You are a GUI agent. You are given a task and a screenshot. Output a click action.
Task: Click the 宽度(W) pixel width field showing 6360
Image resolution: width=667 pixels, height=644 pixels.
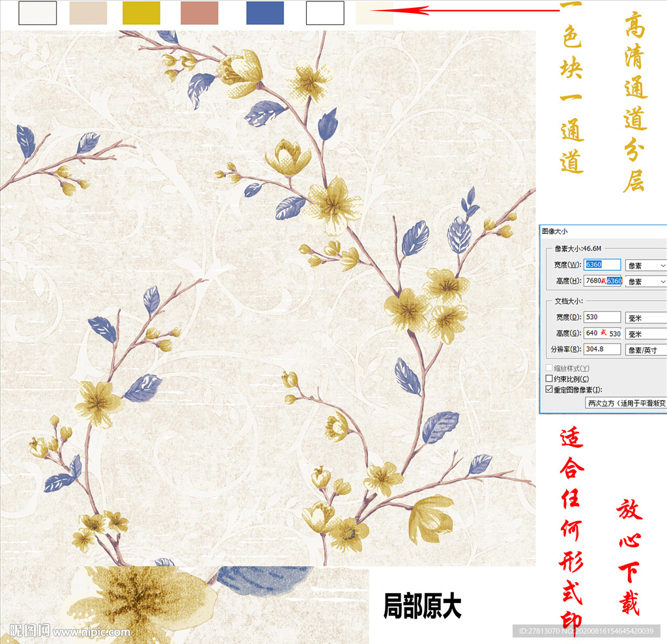click(x=602, y=264)
